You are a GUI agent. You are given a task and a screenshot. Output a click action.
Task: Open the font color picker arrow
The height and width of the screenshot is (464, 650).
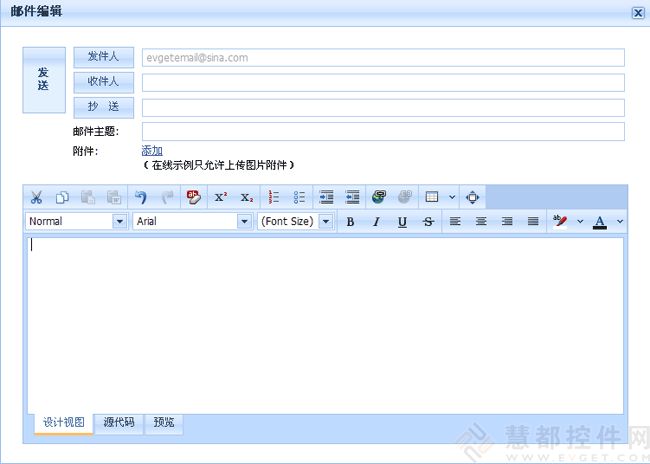pyautogui.click(x=620, y=222)
